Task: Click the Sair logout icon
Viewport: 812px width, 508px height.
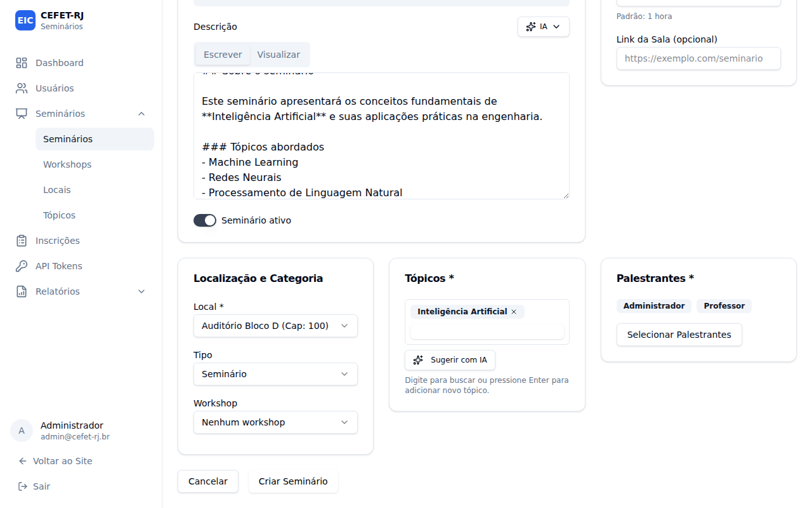Action: 23,486
